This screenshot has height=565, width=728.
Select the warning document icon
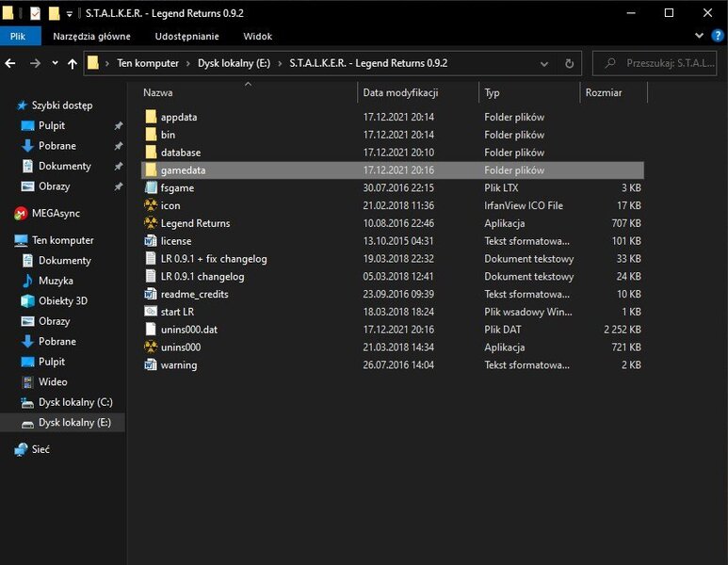(x=151, y=365)
